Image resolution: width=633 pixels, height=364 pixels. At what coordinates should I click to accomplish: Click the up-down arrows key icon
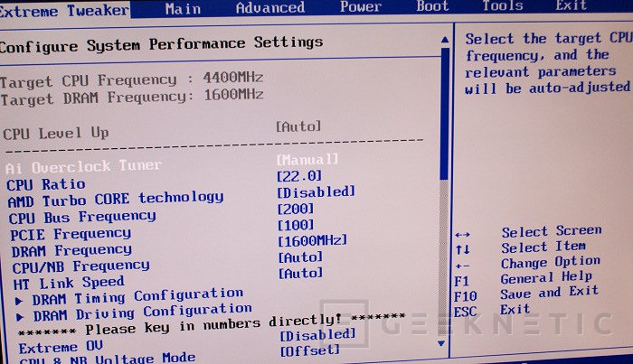coord(463,249)
